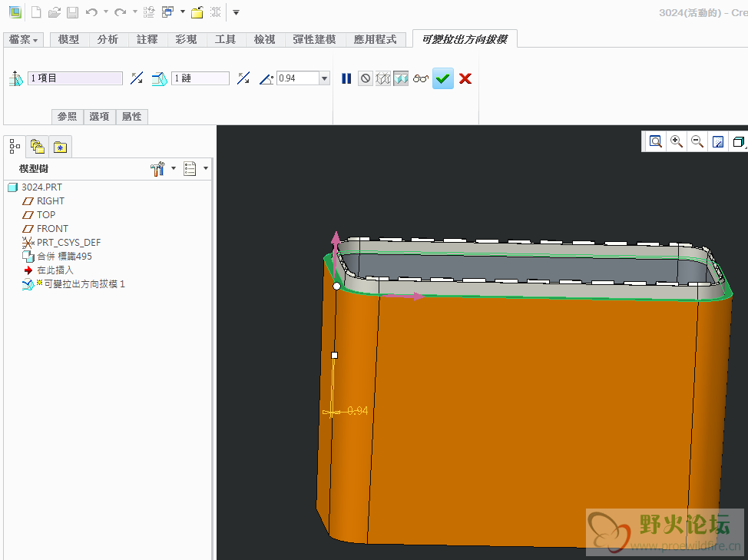Click the Close window folder icon
The image size is (748, 560).
click(x=197, y=12)
